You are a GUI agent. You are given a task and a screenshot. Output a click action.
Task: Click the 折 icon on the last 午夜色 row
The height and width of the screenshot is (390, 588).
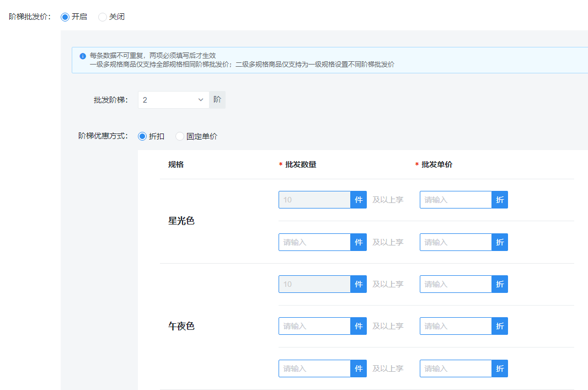click(x=499, y=368)
